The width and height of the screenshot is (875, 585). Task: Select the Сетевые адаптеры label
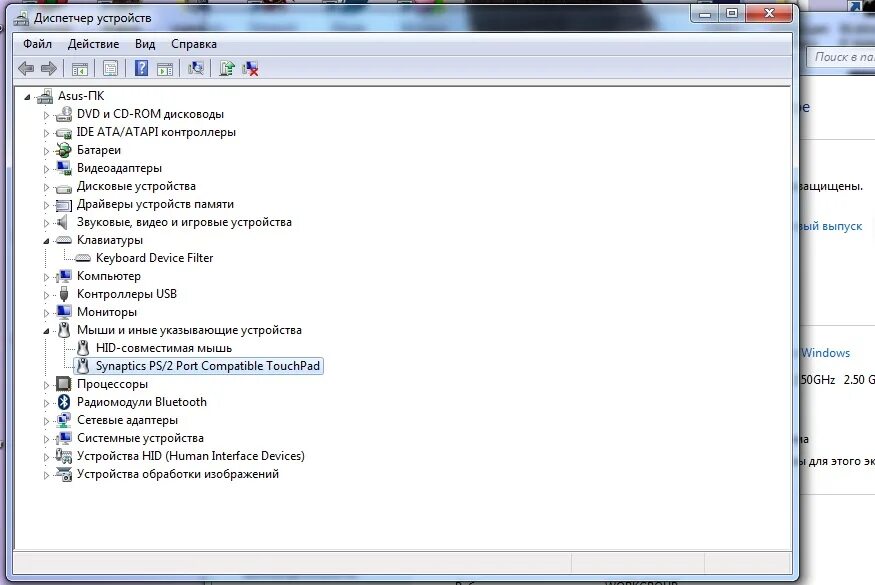pyautogui.click(x=127, y=420)
